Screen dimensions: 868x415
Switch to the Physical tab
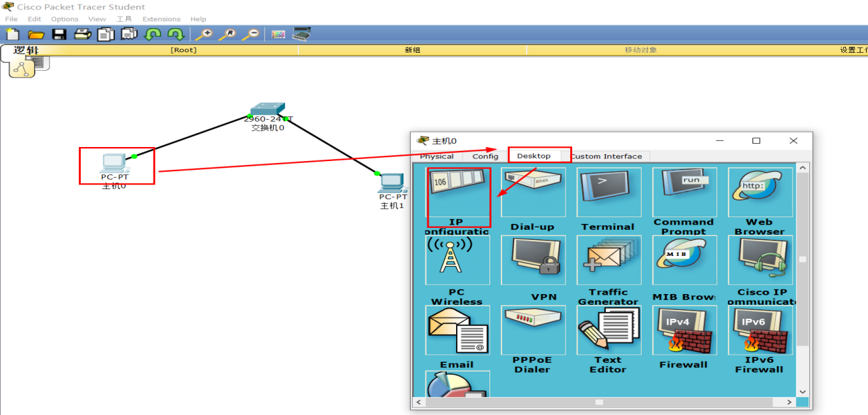(x=436, y=156)
